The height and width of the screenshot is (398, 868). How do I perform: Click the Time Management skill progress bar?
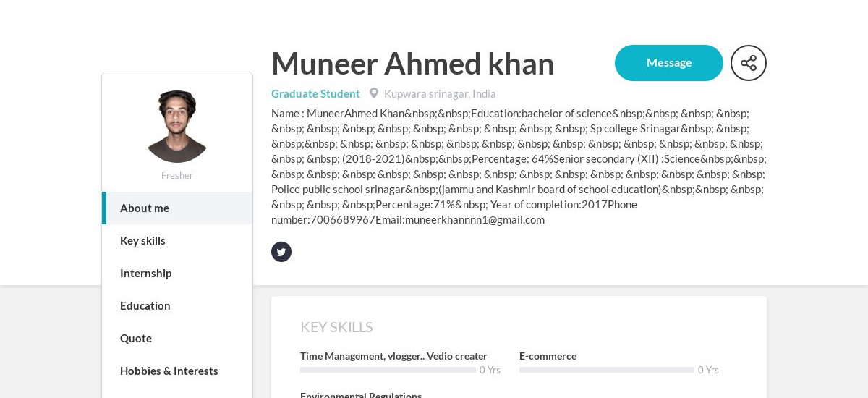coord(388,370)
